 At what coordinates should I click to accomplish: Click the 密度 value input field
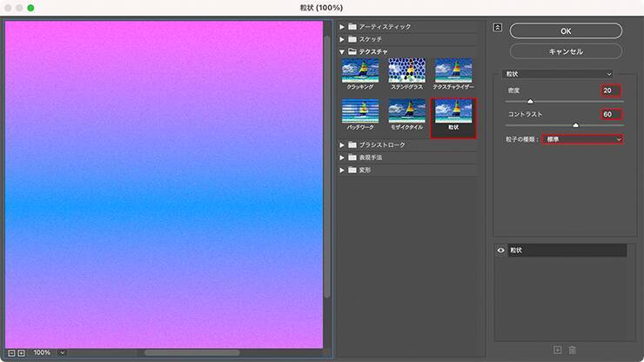pos(609,90)
